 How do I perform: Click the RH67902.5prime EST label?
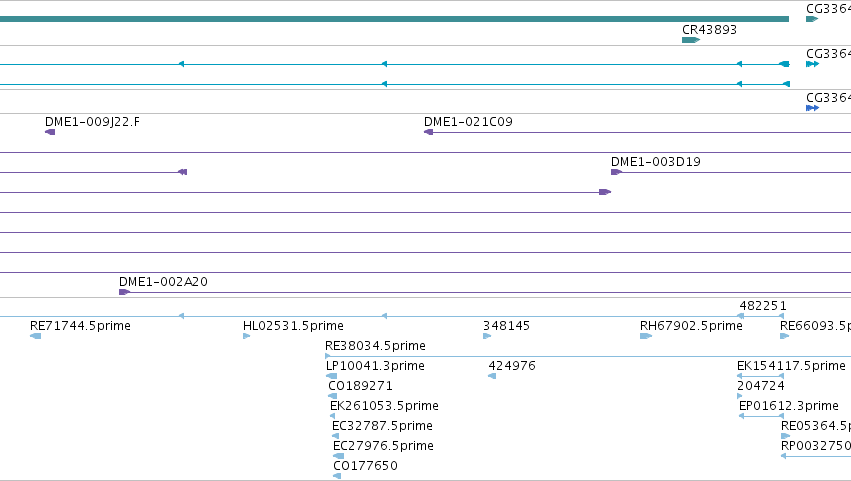(x=691, y=326)
